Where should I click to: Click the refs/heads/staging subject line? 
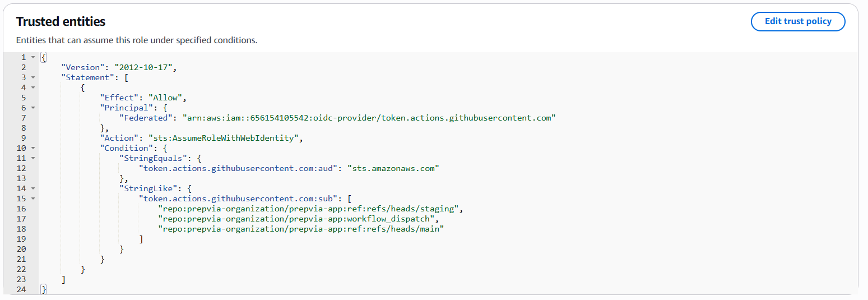click(311, 209)
